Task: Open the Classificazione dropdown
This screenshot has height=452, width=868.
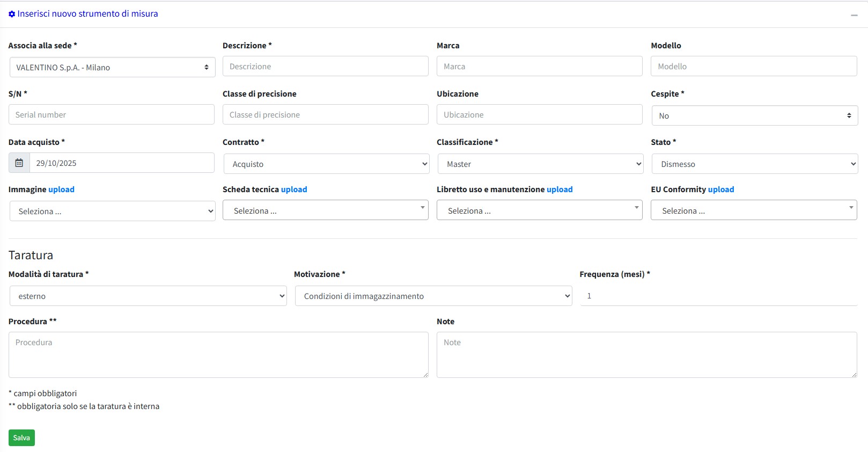Action: (540, 164)
